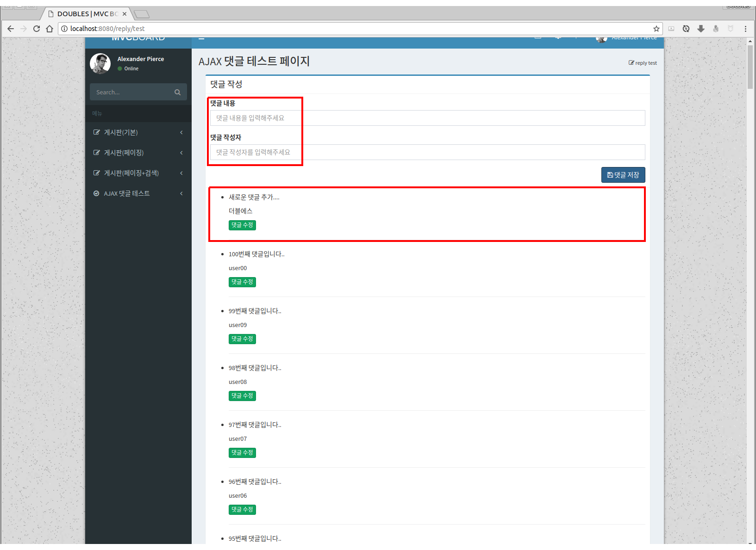Click the page vertical scrollbar thumb
Screen dimensions: 756x550
(750, 67)
